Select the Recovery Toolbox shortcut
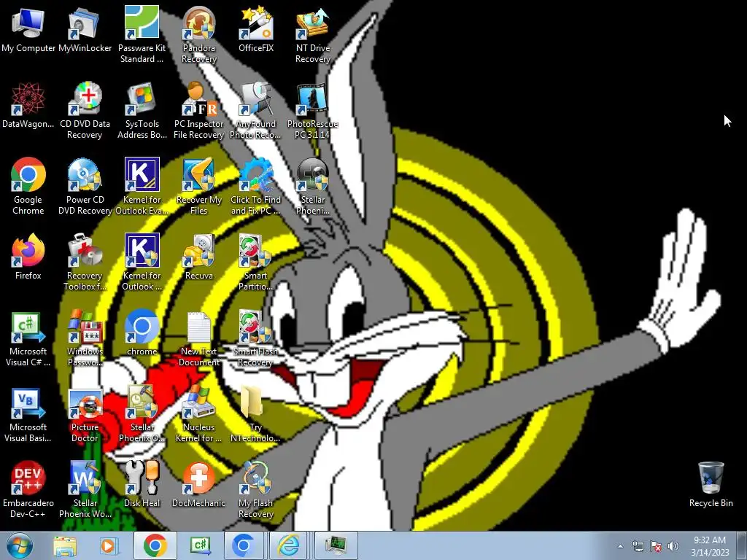 pyautogui.click(x=85, y=262)
